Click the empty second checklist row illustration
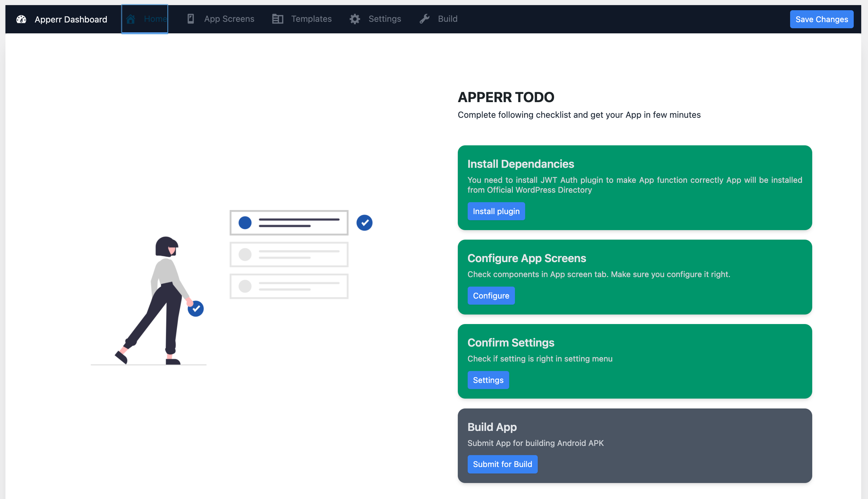 [288, 254]
